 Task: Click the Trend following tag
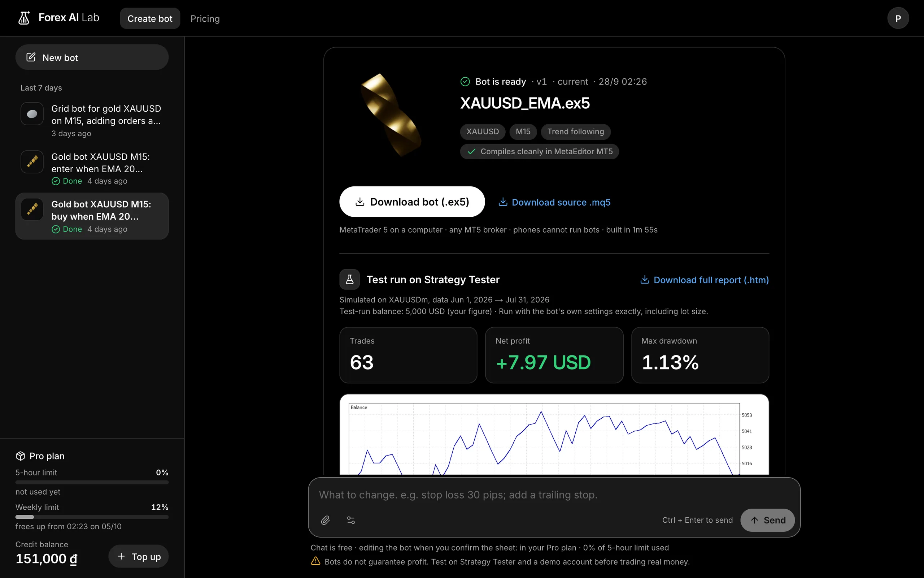pos(575,131)
